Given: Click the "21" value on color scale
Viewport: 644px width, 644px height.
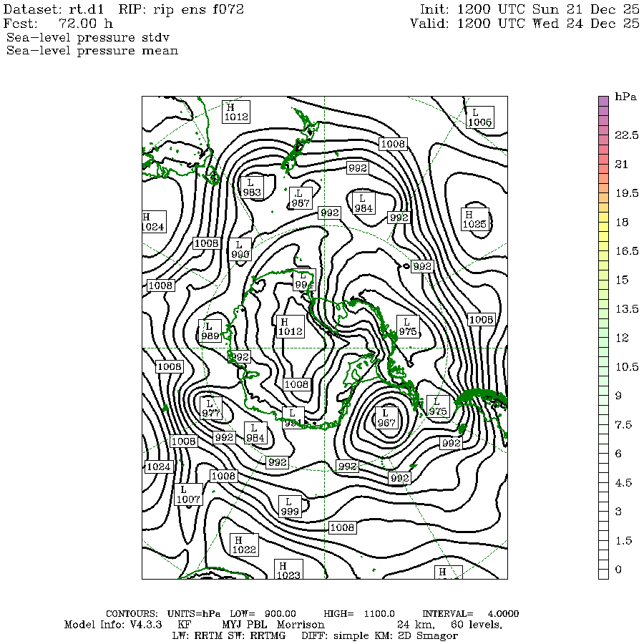Looking at the screenshot, I should click(x=621, y=165).
